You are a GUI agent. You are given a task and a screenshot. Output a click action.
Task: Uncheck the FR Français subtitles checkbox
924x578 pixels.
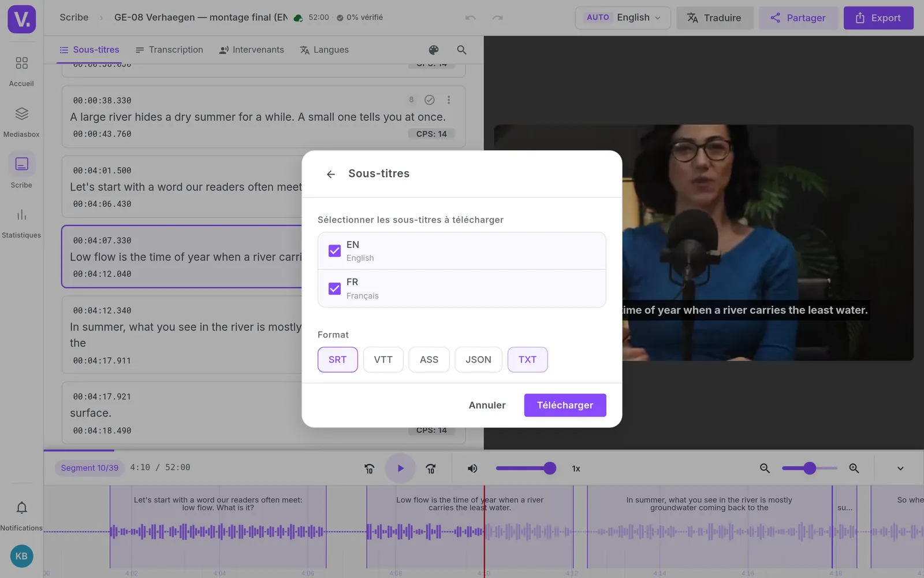(334, 288)
